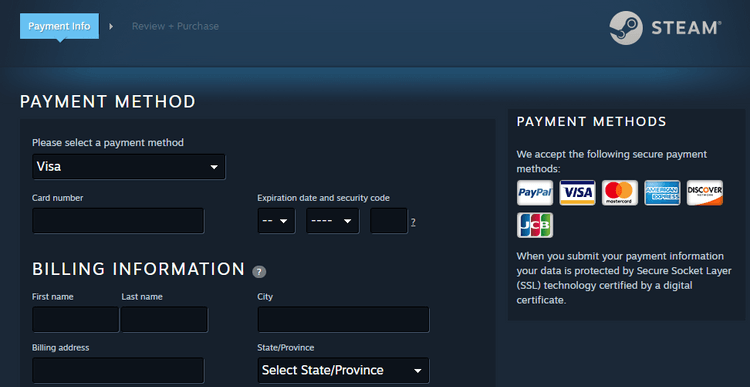Open the Billing Information help icon
This screenshot has width=750, height=387.
point(259,272)
